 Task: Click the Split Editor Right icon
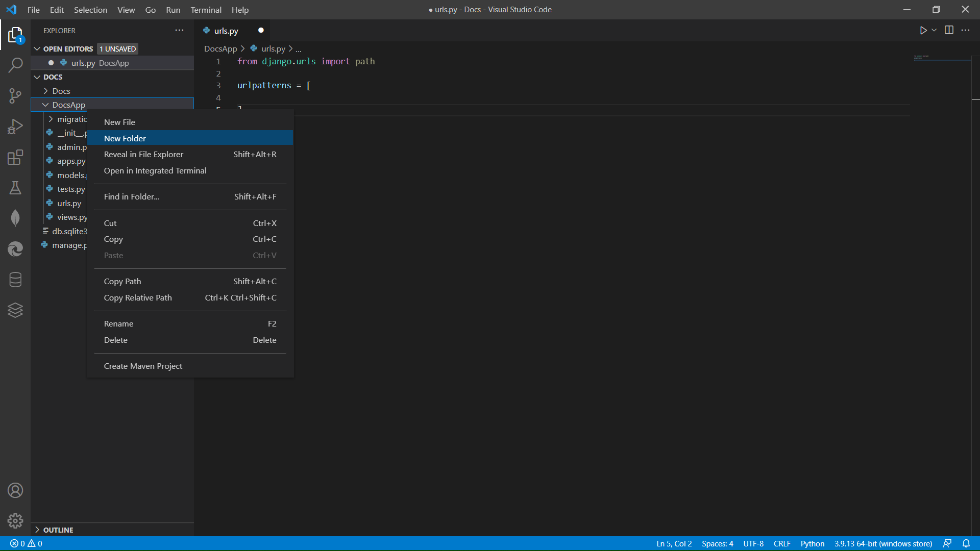[949, 31]
